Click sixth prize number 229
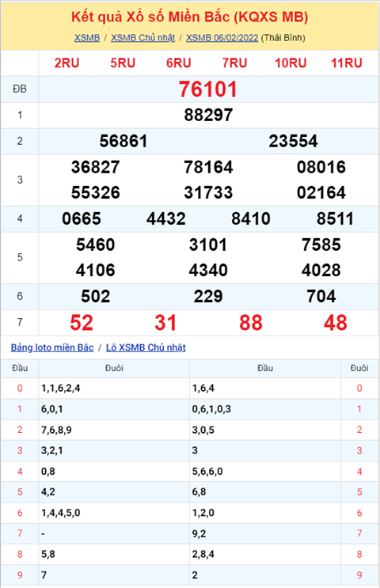Screen dimensions: 380x588 (208, 297)
